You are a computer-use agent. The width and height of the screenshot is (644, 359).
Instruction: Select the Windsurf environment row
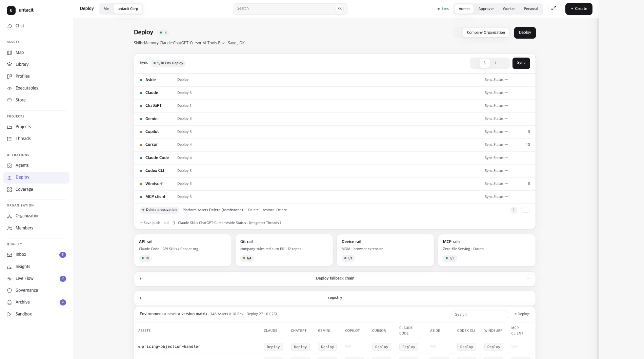click(335, 184)
